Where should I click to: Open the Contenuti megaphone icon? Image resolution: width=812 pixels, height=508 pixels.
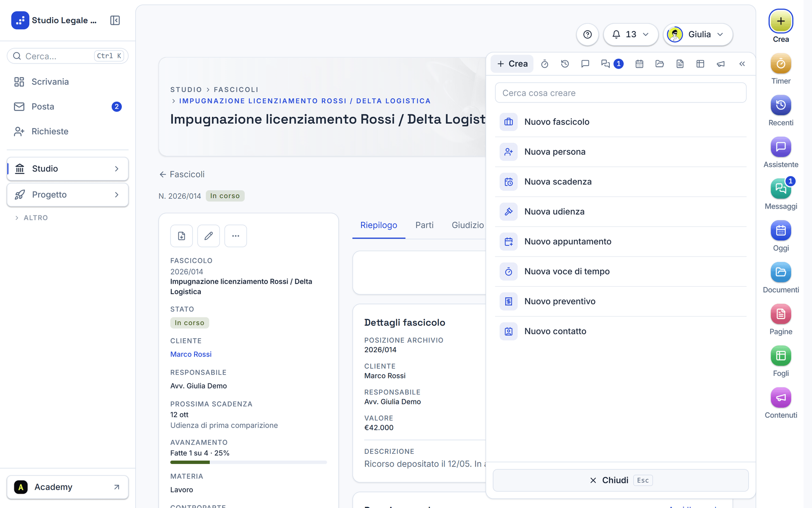[x=781, y=398]
